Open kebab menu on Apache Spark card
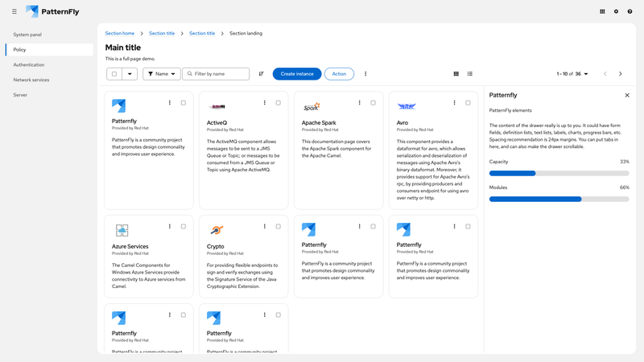644x362 pixels. point(359,103)
